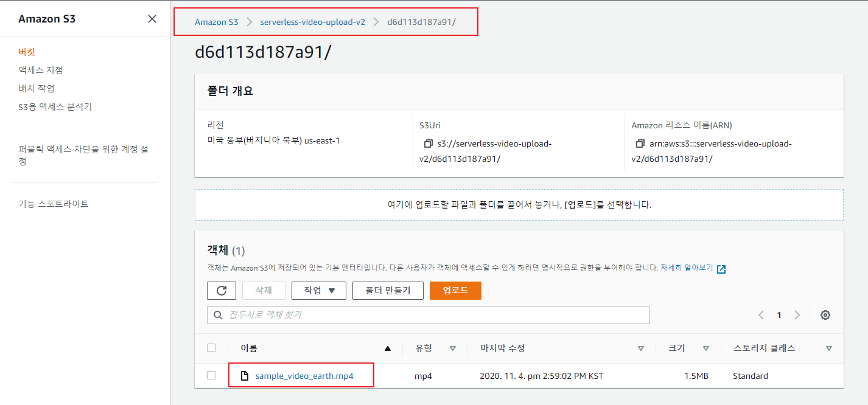
Task: Click the Amazon S3 breadcrumb link
Action: click(216, 22)
